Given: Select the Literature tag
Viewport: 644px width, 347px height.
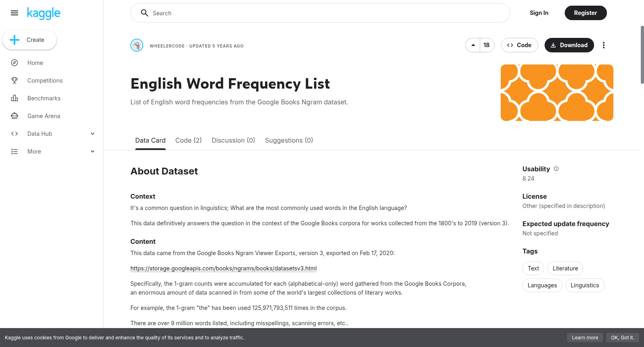Looking at the screenshot, I should (x=565, y=268).
